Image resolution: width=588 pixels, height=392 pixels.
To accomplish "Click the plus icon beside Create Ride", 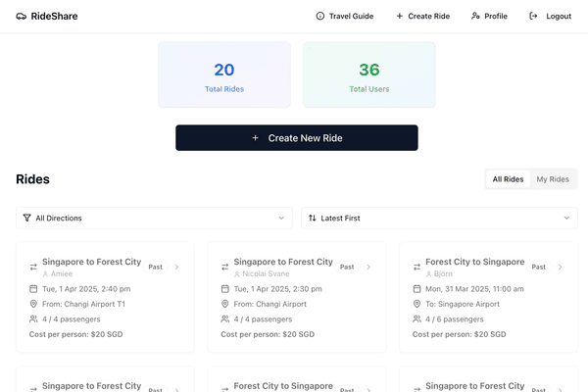I will pos(400,16).
